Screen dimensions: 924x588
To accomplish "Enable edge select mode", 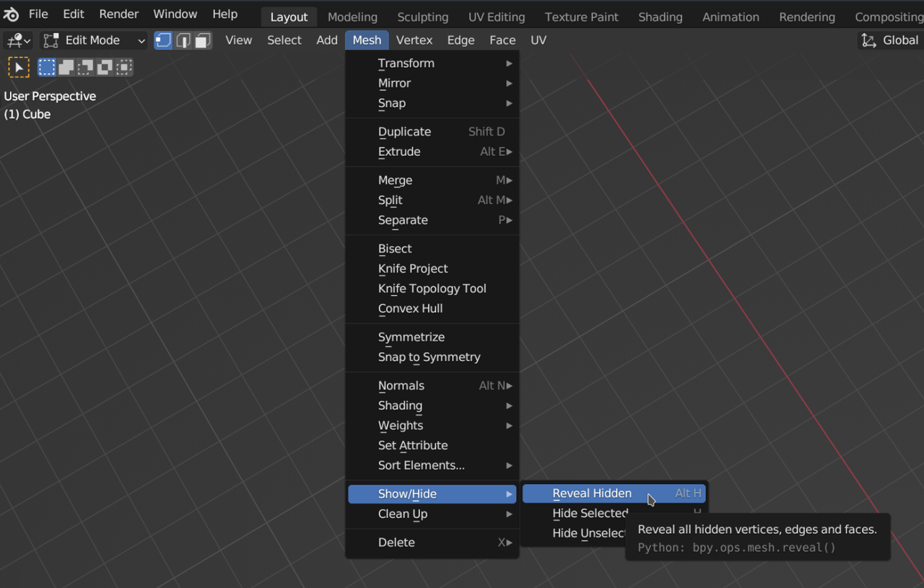I will [183, 40].
